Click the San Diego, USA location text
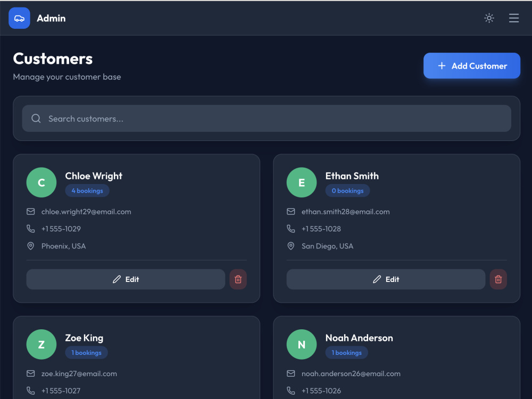Viewport: 532px width, 399px height. (327, 246)
